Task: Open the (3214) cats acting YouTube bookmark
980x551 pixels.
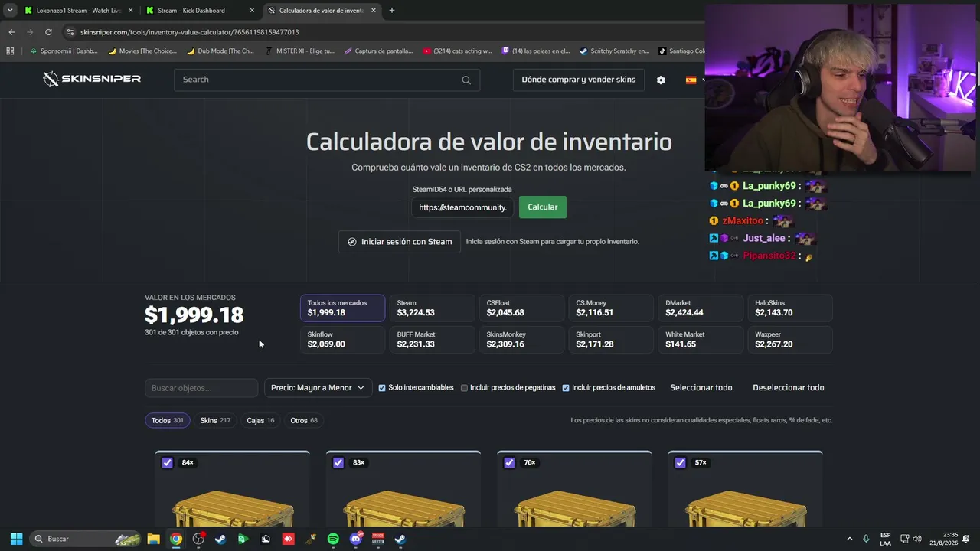Action: pyautogui.click(x=457, y=51)
